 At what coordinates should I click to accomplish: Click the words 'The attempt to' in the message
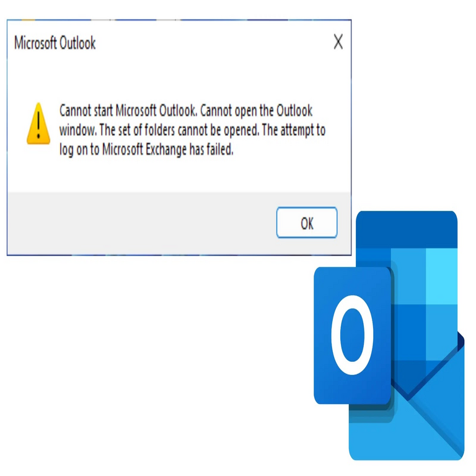point(294,130)
